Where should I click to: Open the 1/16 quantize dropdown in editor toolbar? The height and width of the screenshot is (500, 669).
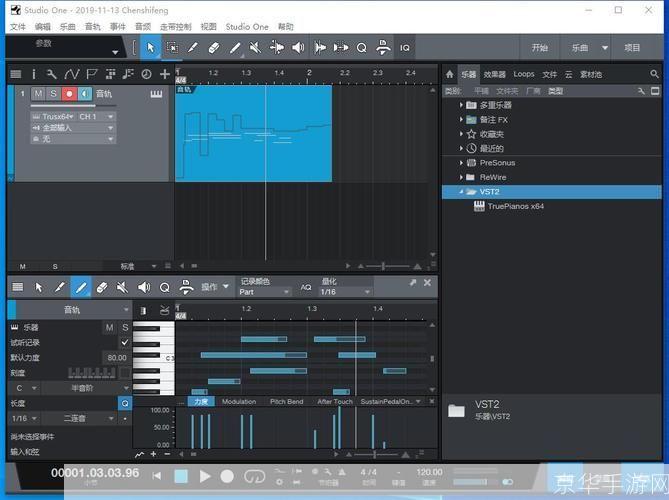[x=345, y=292]
